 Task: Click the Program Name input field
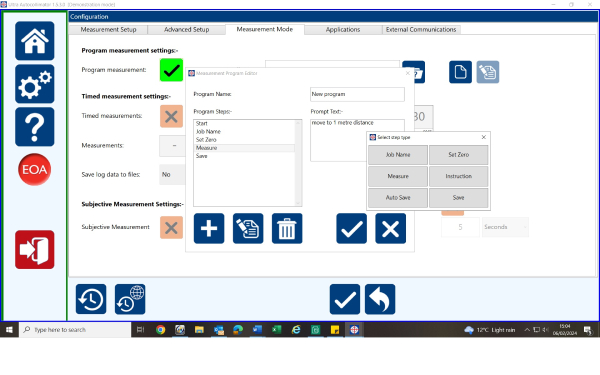click(x=357, y=94)
